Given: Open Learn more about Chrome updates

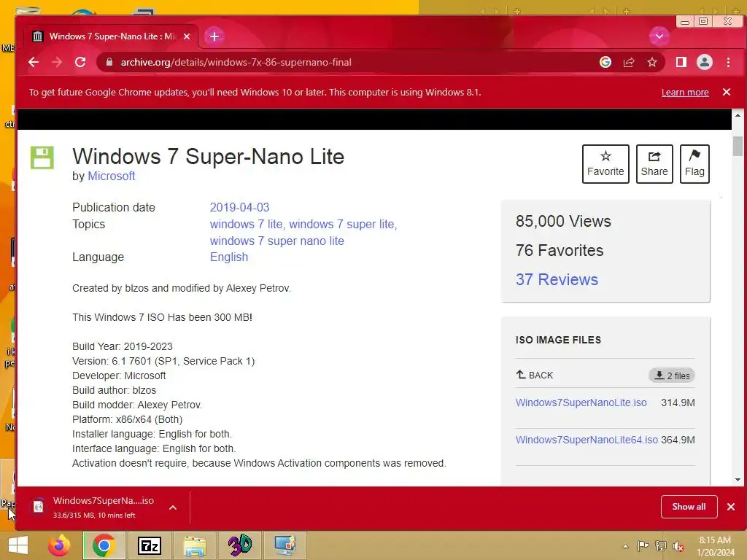Looking at the screenshot, I should pyautogui.click(x=684, y=93).
